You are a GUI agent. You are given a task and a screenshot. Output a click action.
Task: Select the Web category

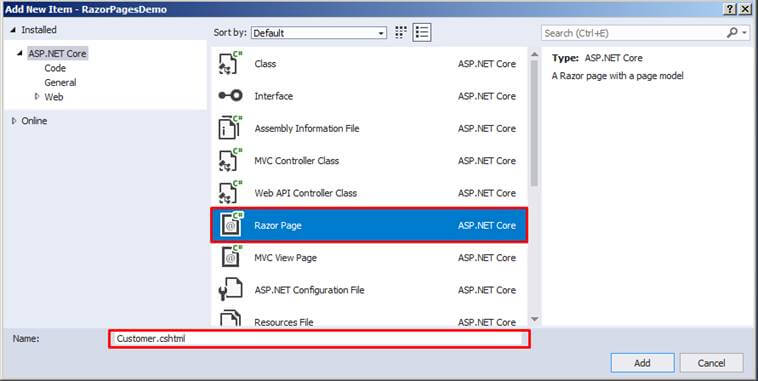[x=54, y=97]
